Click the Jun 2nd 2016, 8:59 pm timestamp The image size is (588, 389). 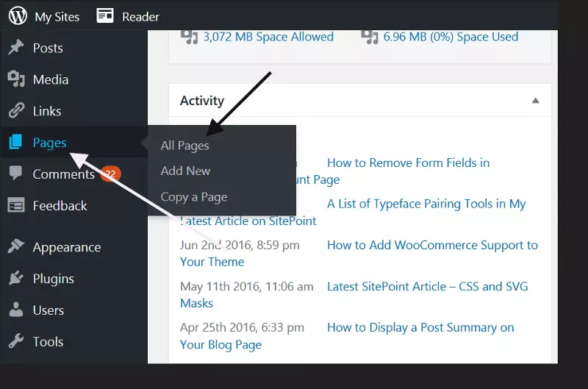(x=240, y=245)
